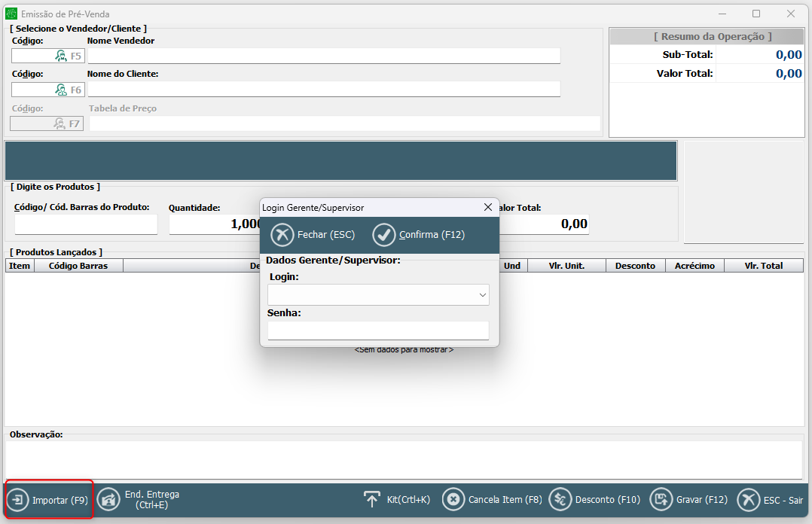The height and width of the screenshot is (524, 812).
Task: Click the Nome do Cliente field
Action: click(x=324, y=90)
